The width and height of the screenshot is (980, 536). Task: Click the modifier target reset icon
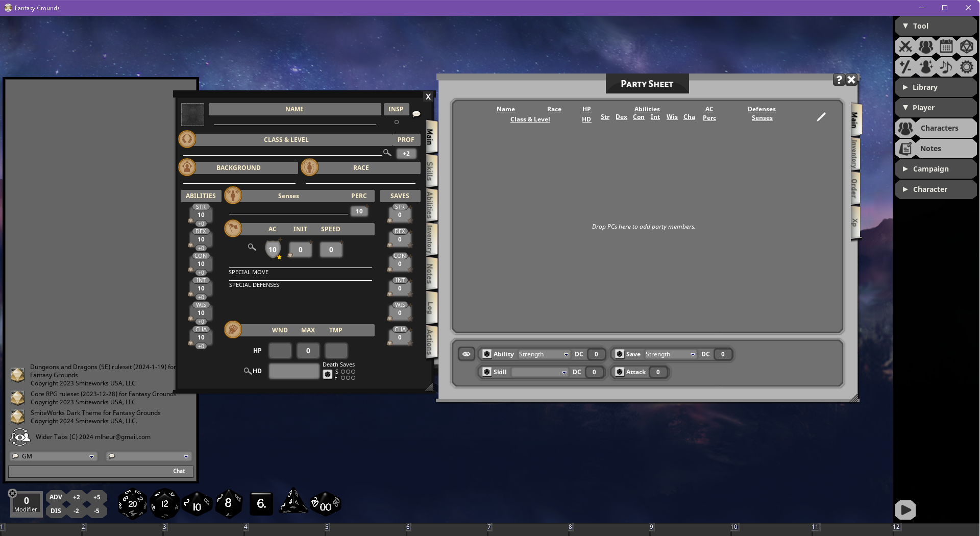(x=12, y=493)
